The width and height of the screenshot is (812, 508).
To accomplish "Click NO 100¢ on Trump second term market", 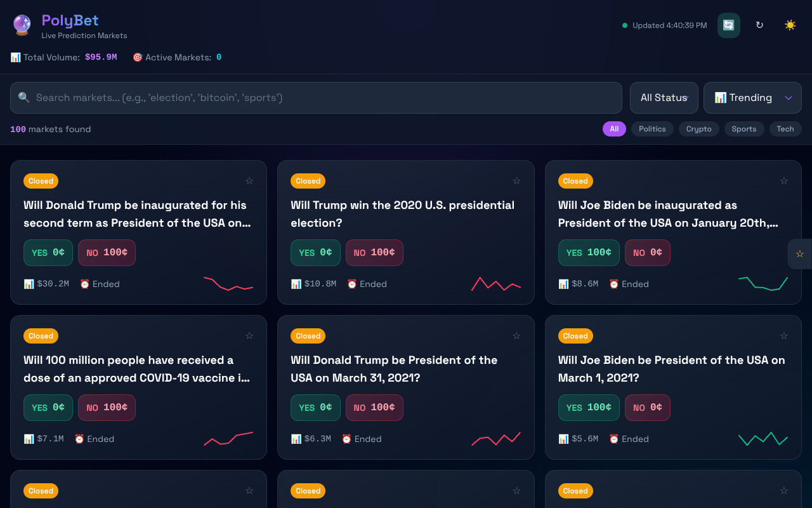I will pos(107,253).
